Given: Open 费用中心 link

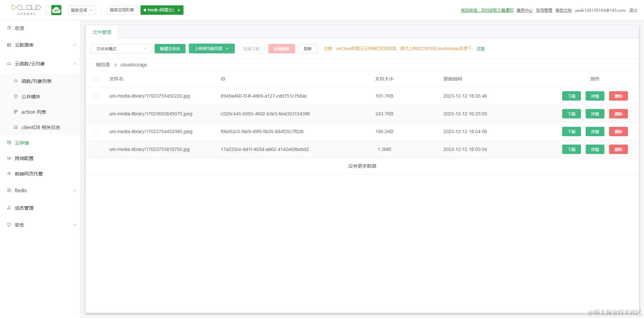Looking at the screenshot, I should click(x=525, y=10).
